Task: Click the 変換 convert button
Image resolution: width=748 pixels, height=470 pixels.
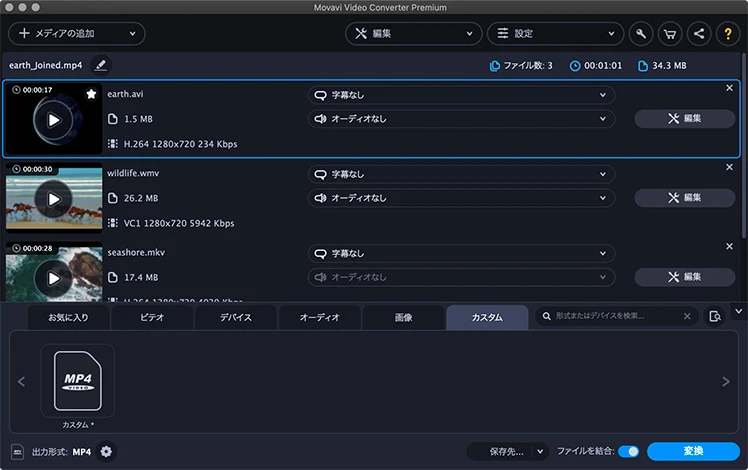Action: click(694, 451)
